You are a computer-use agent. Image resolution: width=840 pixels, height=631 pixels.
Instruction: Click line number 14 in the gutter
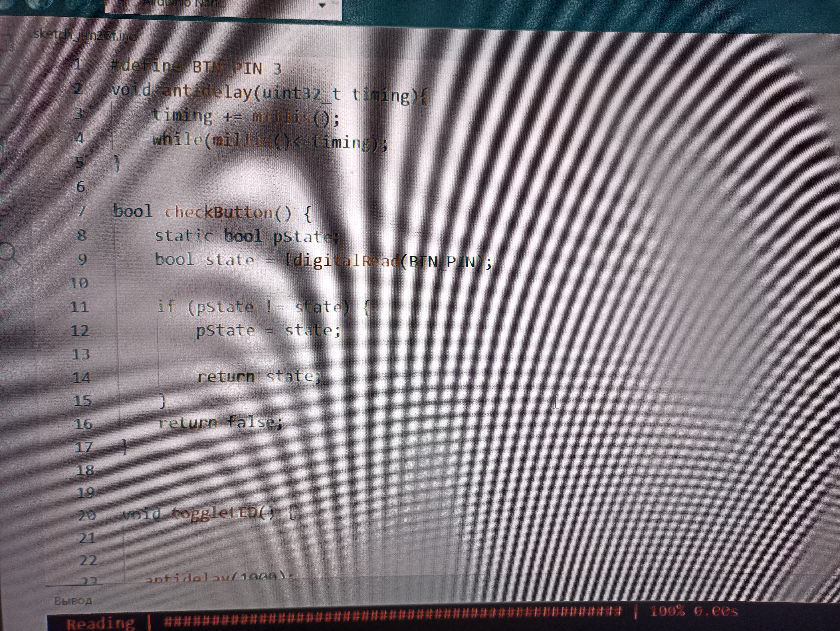[x=82, y=378]
